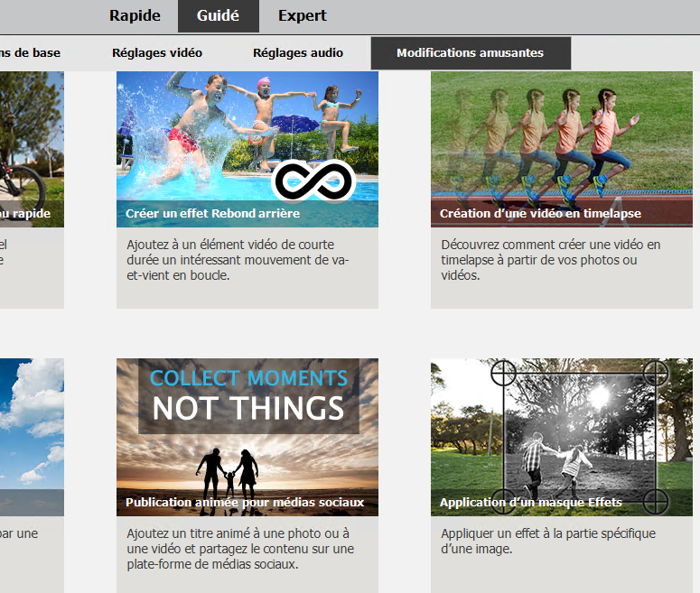The width and height of the screenshot is (700, 593).
Task: Click the 'Créer un effet Rebond arrière' title
Action: (x=213, y=214)
